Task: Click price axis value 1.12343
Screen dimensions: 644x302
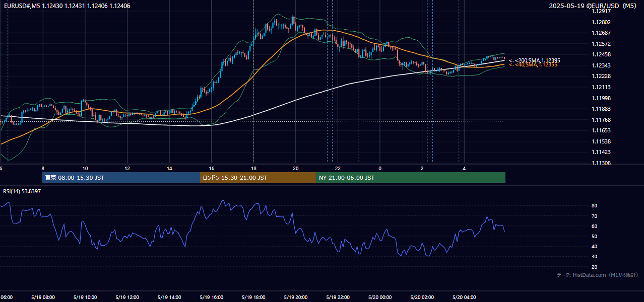Action: (601, 65)
